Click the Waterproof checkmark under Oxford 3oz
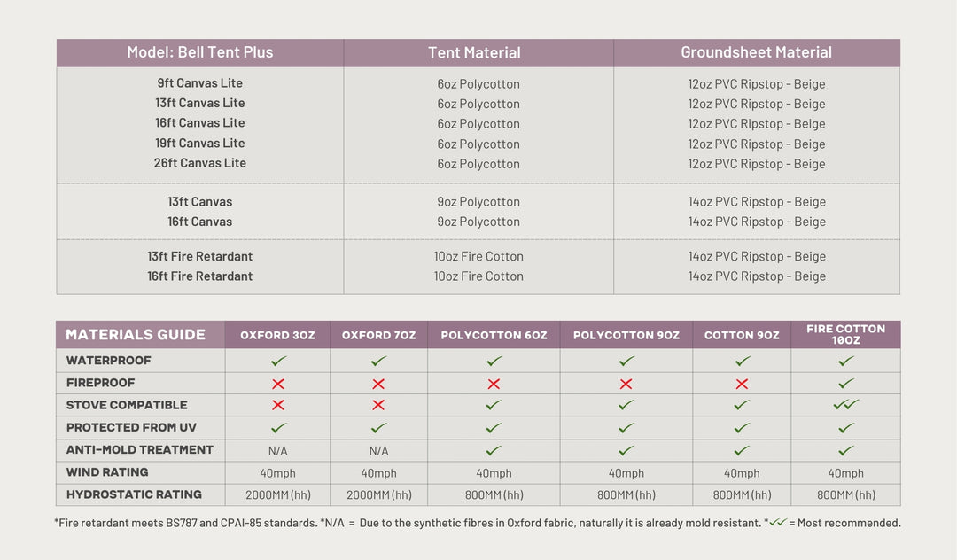This screenshot has width=957, height=560. [x=278, y=362]
